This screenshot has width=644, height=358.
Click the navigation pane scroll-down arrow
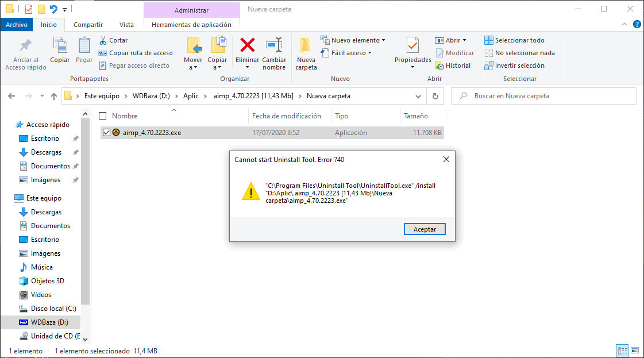point(85,340)
